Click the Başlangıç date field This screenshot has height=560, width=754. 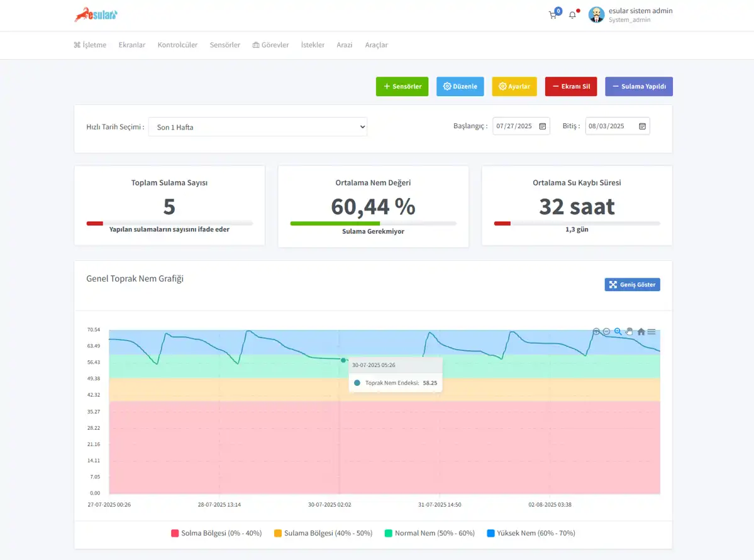[521, 126]
